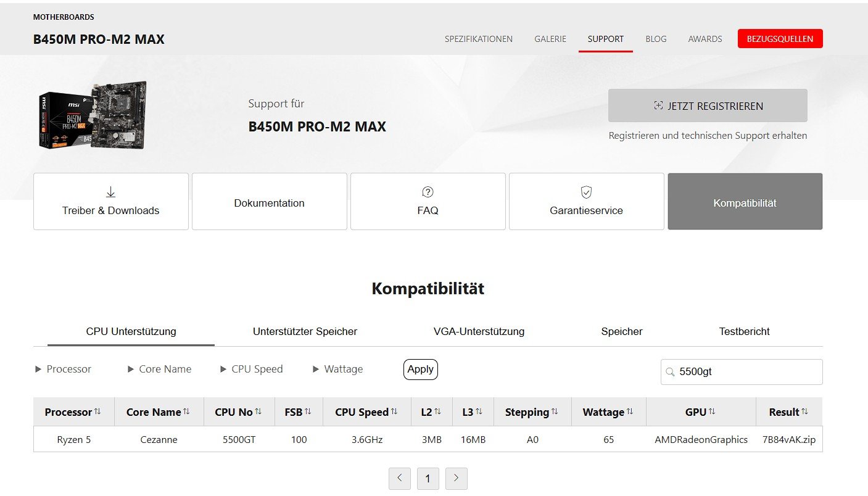Switch to the Unterstützter Speicher tab

305,331
